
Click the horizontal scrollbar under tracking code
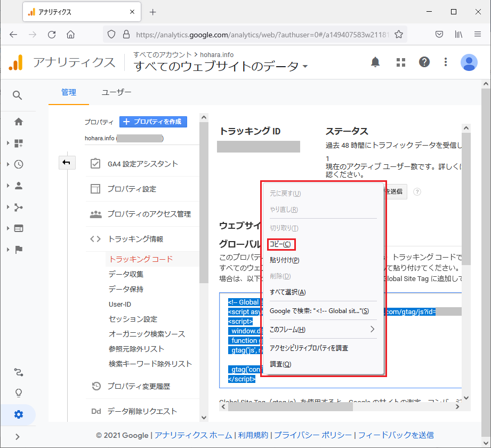pyautogui.click(x=291, y=407)
